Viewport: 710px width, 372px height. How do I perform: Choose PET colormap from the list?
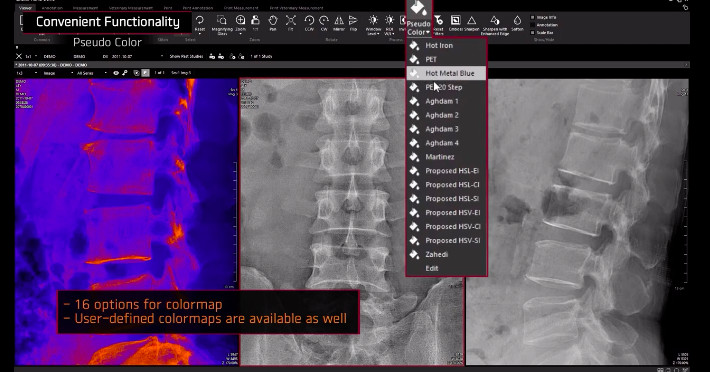[446, 59]
